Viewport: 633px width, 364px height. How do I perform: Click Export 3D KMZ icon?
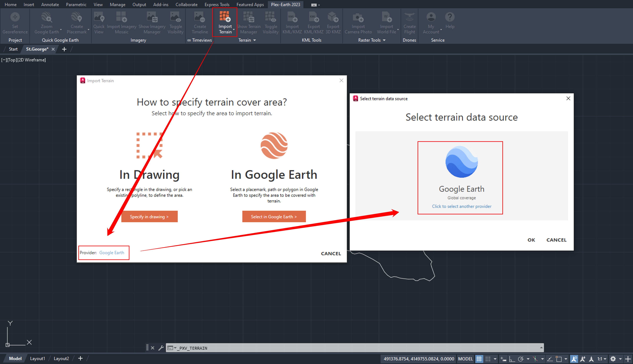(333, 17)
